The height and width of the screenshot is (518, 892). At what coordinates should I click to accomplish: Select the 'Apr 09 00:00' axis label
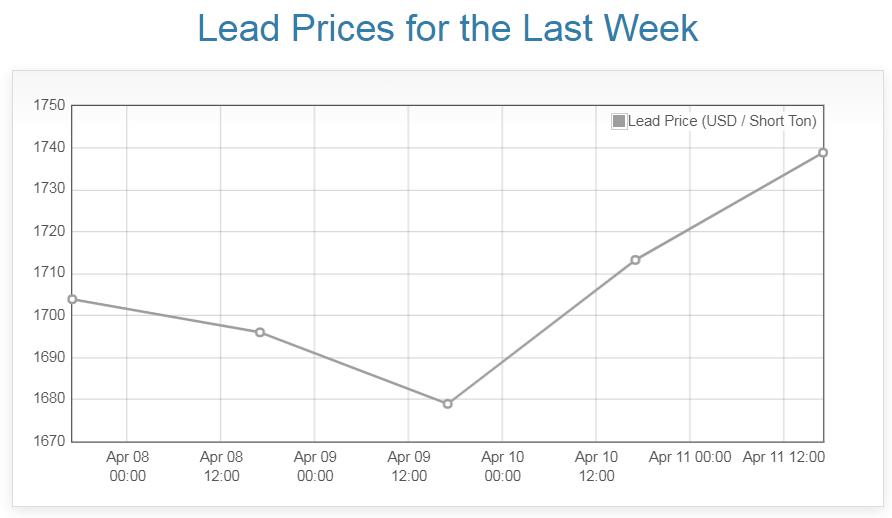[x=315, y=466]
